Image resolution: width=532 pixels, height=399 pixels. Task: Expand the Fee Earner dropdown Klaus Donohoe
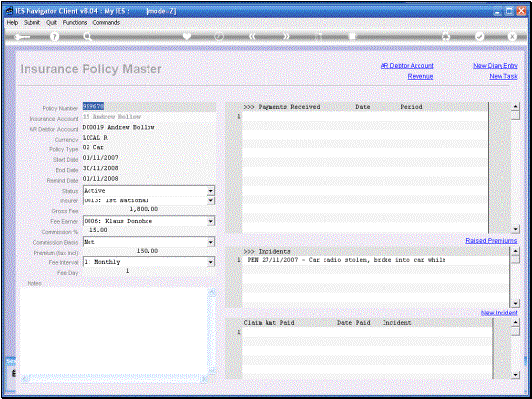(x=211, y=221)
